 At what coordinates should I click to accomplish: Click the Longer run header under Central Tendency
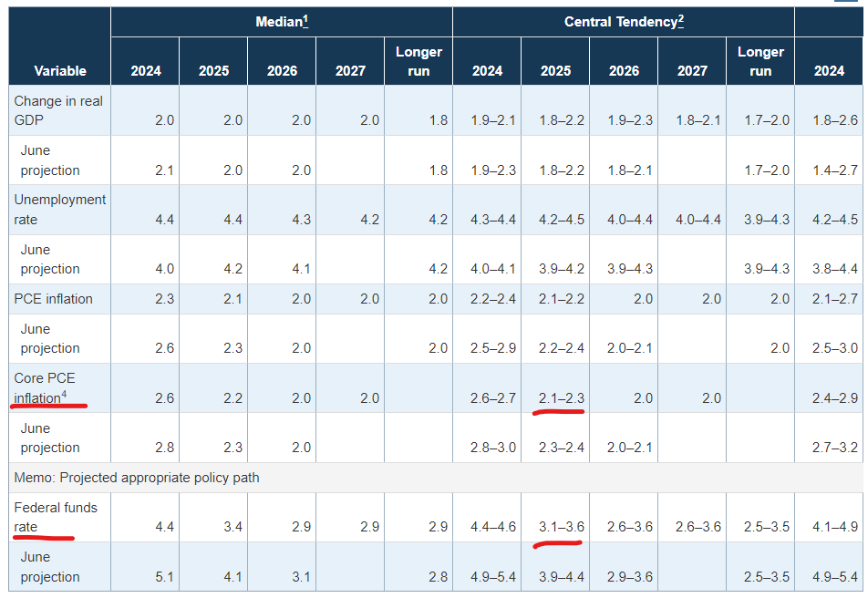pyautogui.click(x=760, y=61)
